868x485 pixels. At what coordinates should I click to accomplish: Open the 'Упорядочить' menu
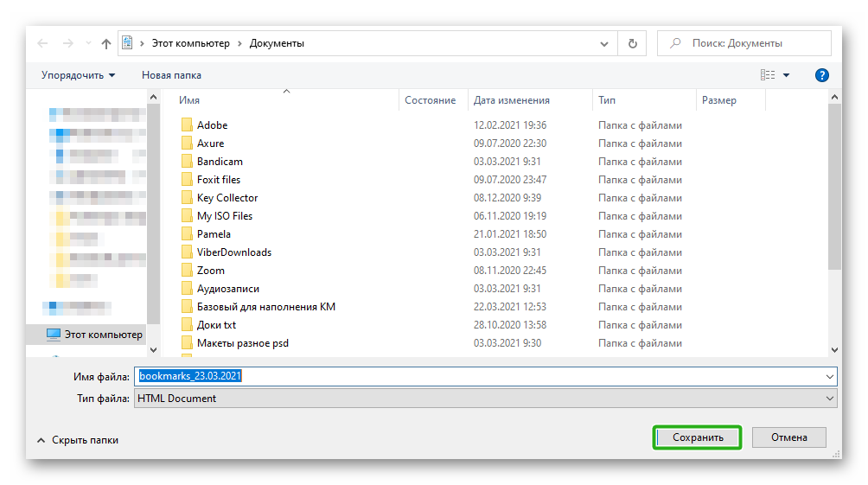(78, 75)
